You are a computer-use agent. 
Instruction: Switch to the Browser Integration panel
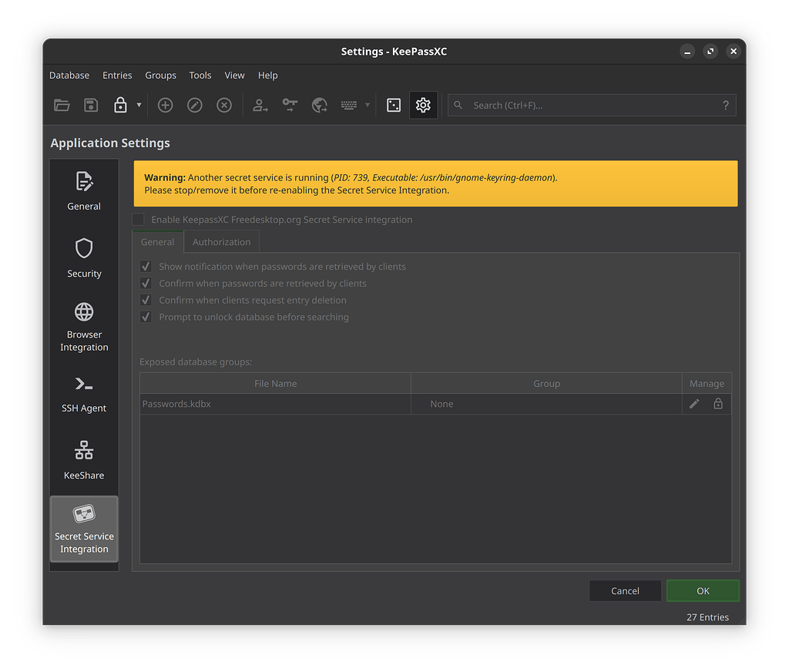tap(83, 326)
